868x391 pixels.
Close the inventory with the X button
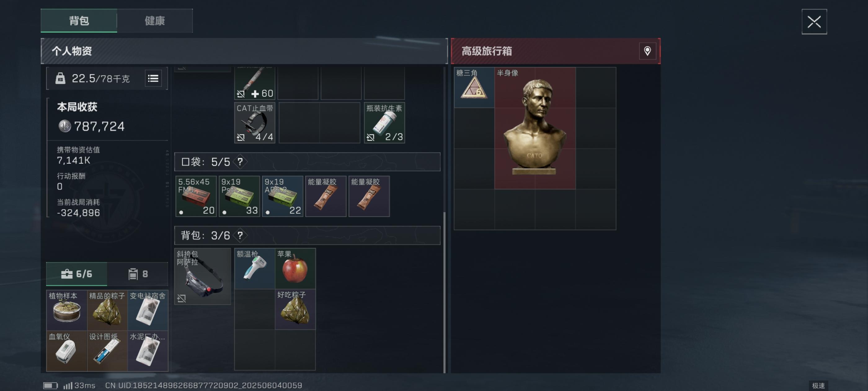(x=814, y=22)
